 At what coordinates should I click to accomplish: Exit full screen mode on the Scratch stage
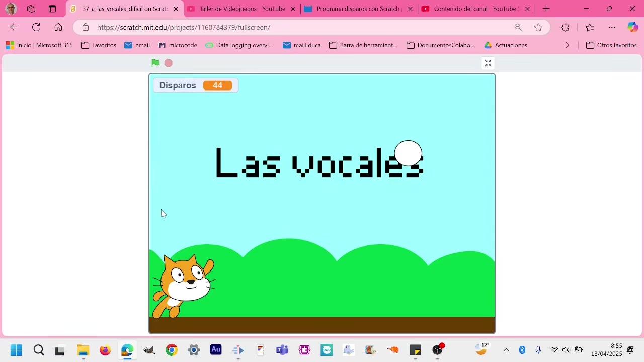coord(488,63)
